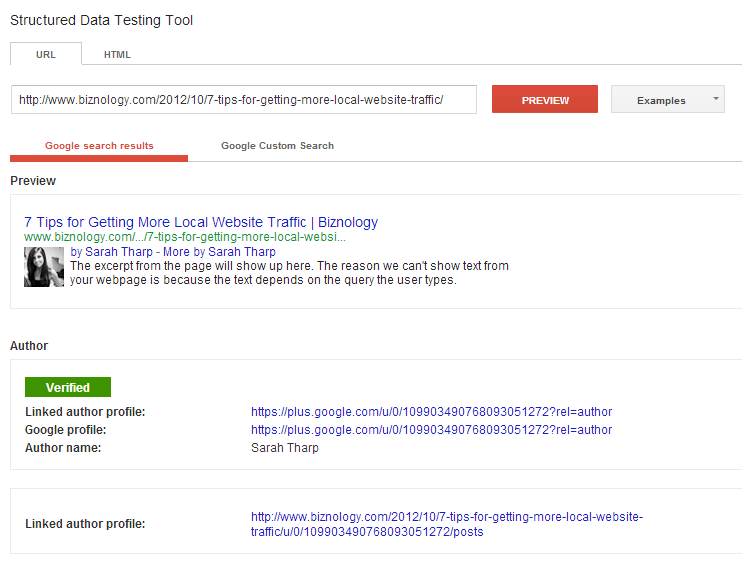Click the URL input field
The width and height of the screenshot is (742, 566).
[244, 100]
